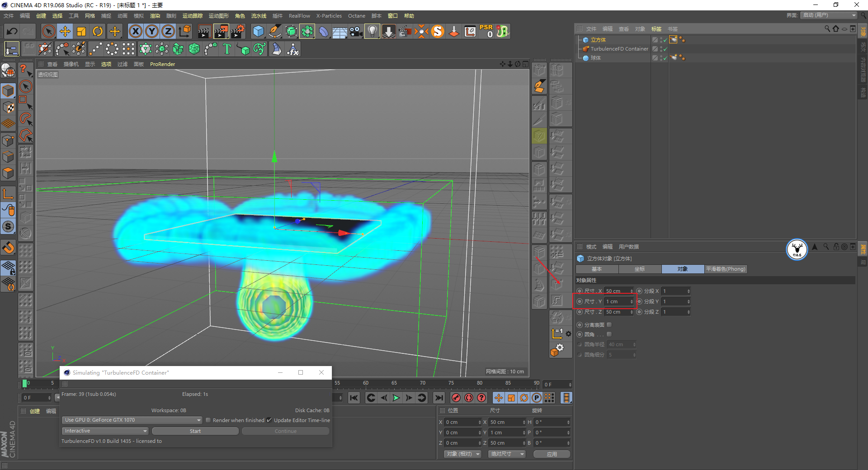Select the Rotate tool
The width and height of the screenshot is (868, 470).
pyautogui.click(x=98, y=31)
